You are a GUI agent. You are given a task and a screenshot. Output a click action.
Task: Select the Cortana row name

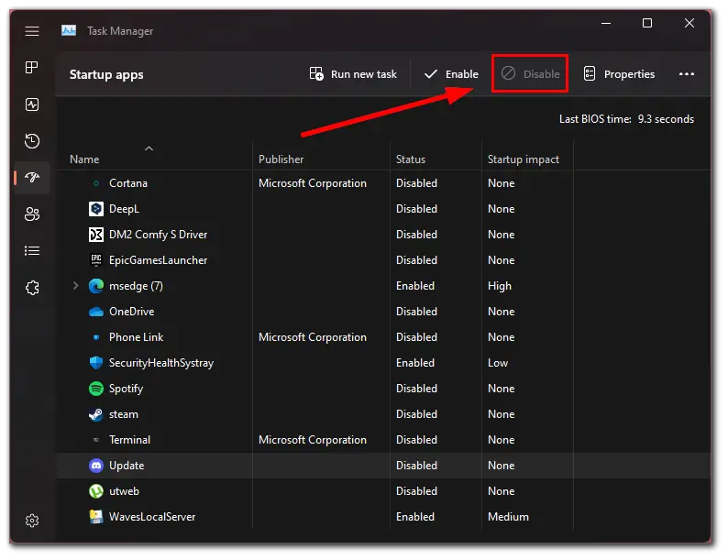click(128, 183)
